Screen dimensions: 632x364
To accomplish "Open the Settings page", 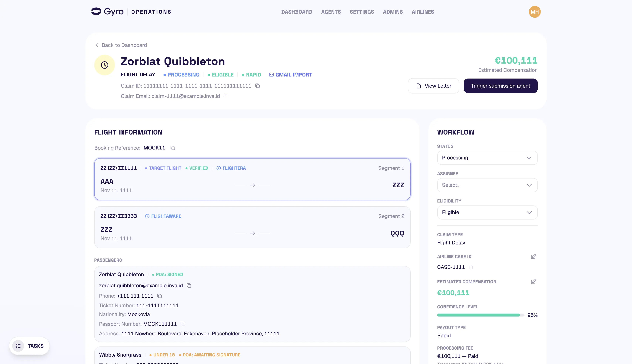I will click(x=362, y=12).
